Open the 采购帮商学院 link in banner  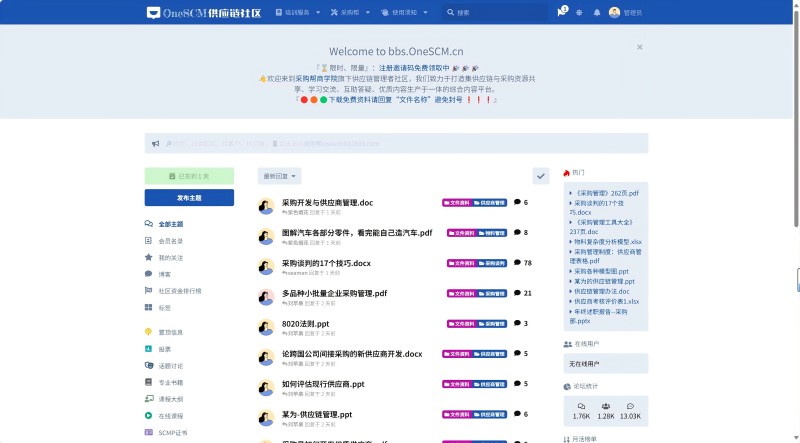click(317, 79)
